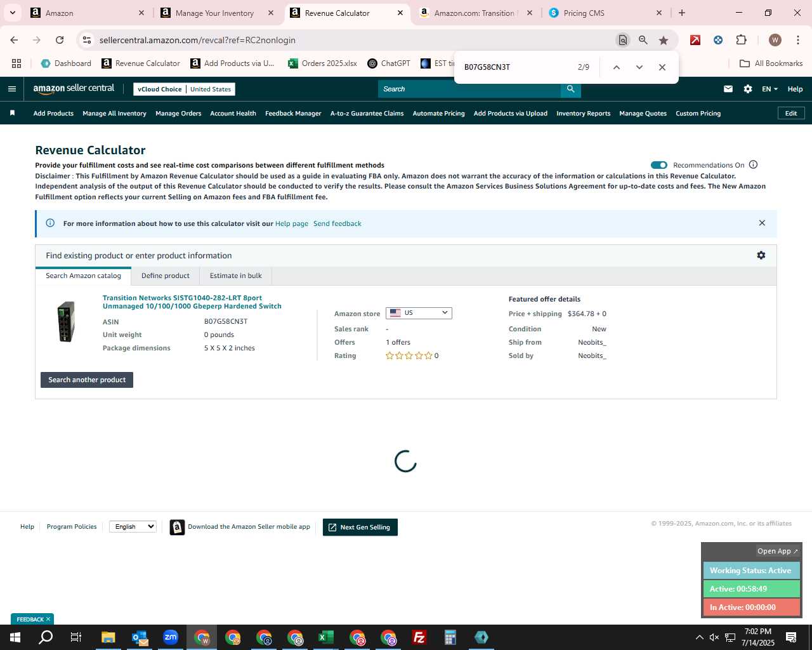Image resolution: width=812 pixels, height=650 pixels.
Task: Click the bookmark star in address bar
Action: pos(664,40)
